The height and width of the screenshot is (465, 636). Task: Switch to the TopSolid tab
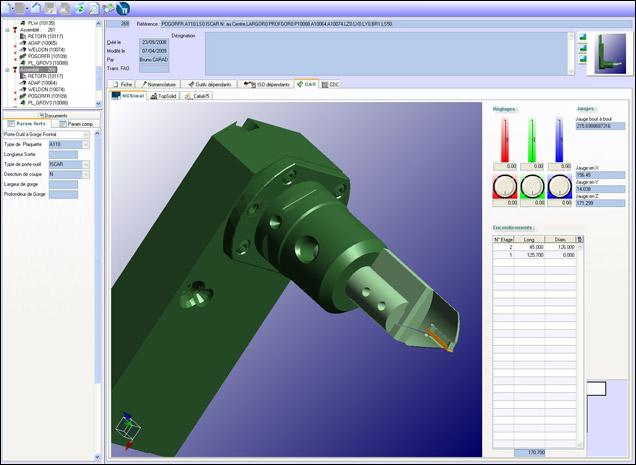coord(165,96)
